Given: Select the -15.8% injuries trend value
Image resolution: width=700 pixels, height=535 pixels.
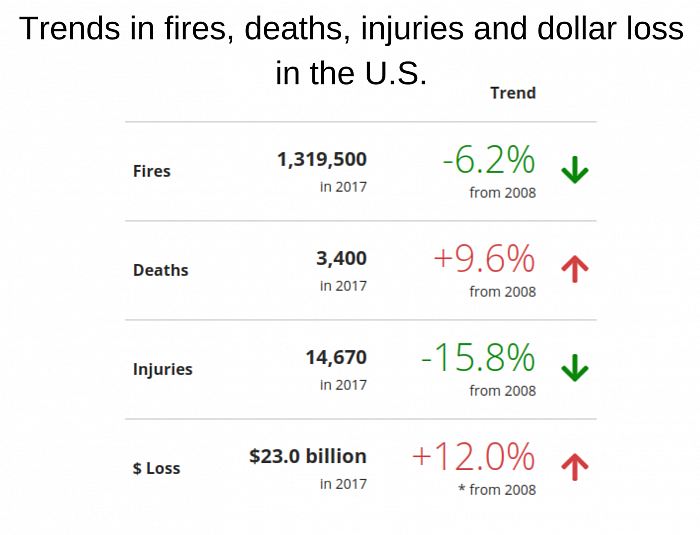Looking at the screenshot, I should tap(478, 358).
